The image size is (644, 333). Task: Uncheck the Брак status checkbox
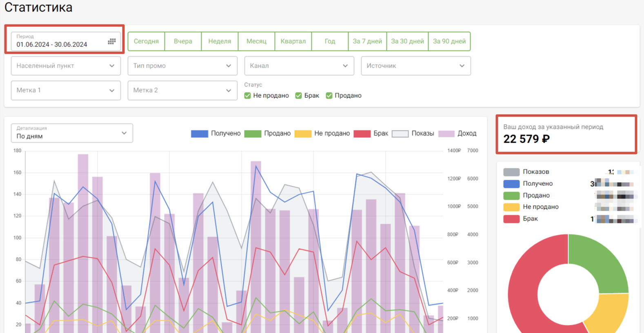click(x=298, y=95)
